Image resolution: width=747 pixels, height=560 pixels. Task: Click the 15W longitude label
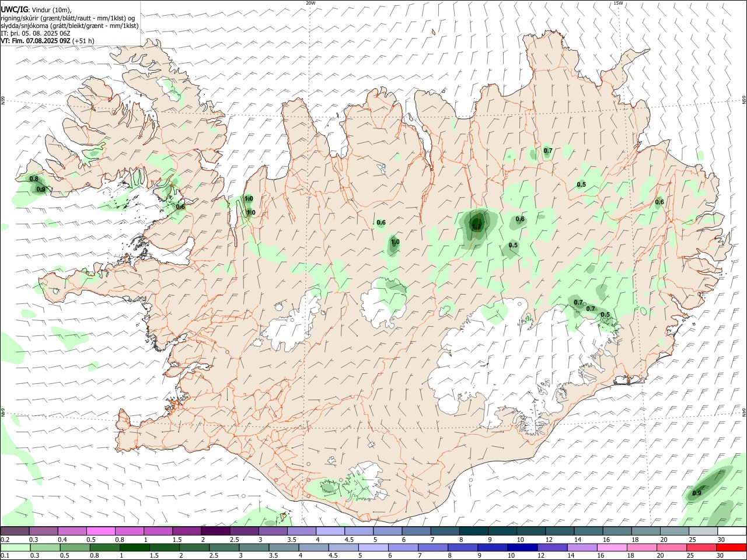pos(618,3)
